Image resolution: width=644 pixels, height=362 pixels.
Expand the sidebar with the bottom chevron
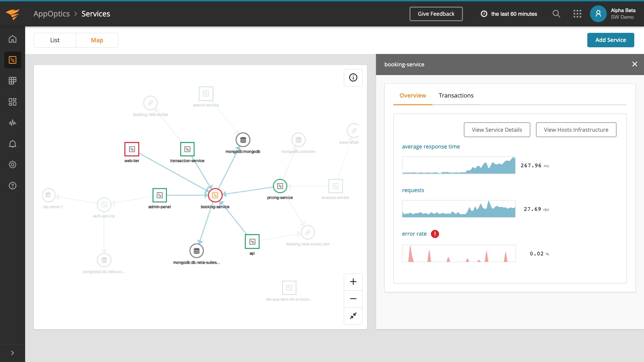(12, 353)
